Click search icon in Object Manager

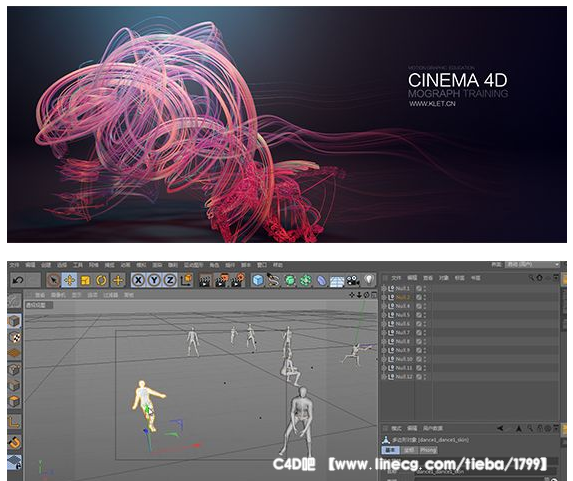point(531,278)
